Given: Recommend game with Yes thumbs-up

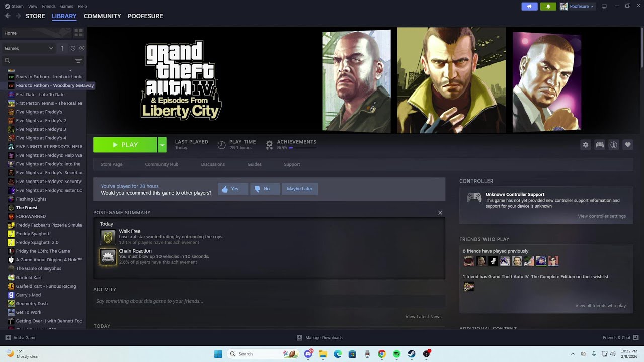Looking at the screenshot, I should (x=233, y=189).
